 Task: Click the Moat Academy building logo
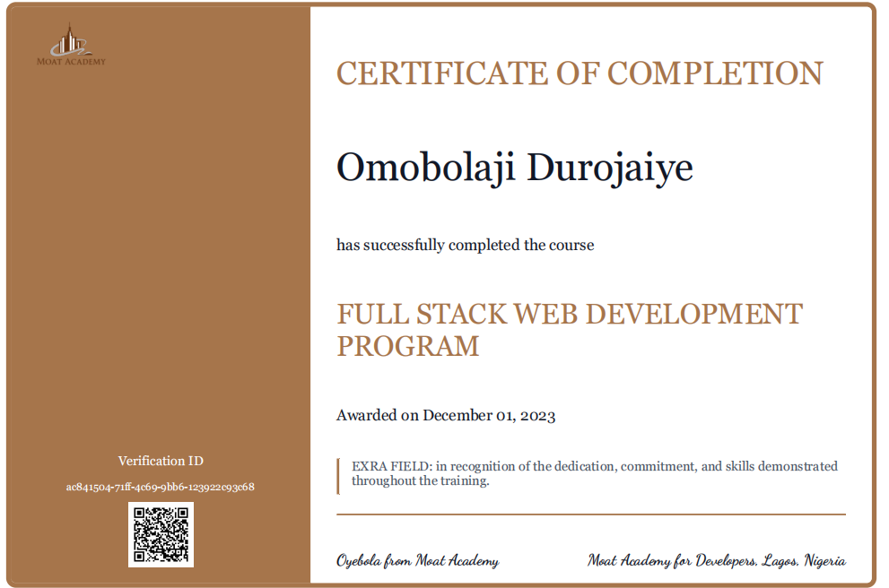(x=71, y=45)
